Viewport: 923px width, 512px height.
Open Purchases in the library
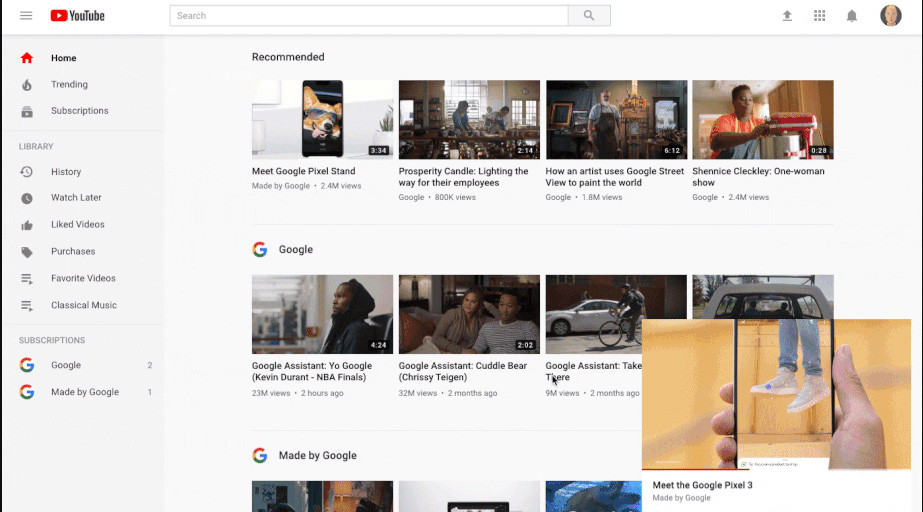click(x=73, y=251)
